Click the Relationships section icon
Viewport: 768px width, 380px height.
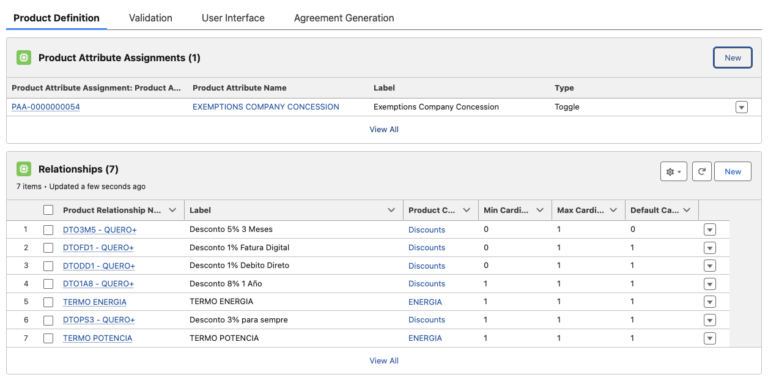pyautogui.click(x=24, y=169)
